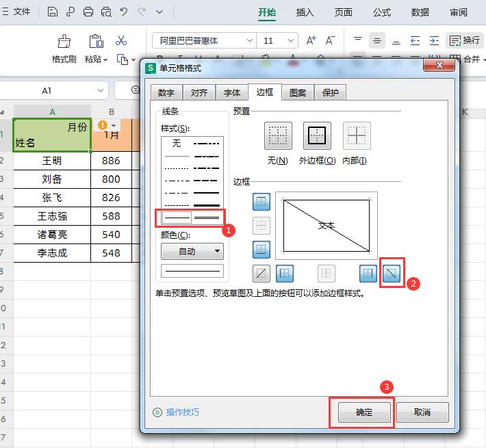
Task: Select the no border preset (无)
Action: point(278,136)
